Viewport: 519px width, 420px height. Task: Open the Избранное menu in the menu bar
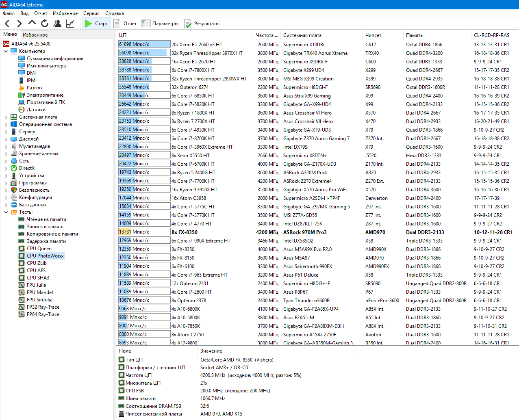[65, 13]
